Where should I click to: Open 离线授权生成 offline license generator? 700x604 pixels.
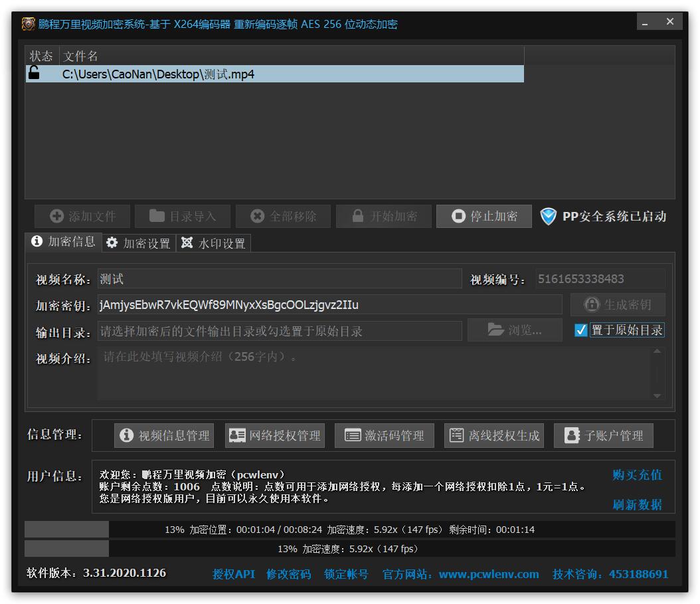click(494, 436)
